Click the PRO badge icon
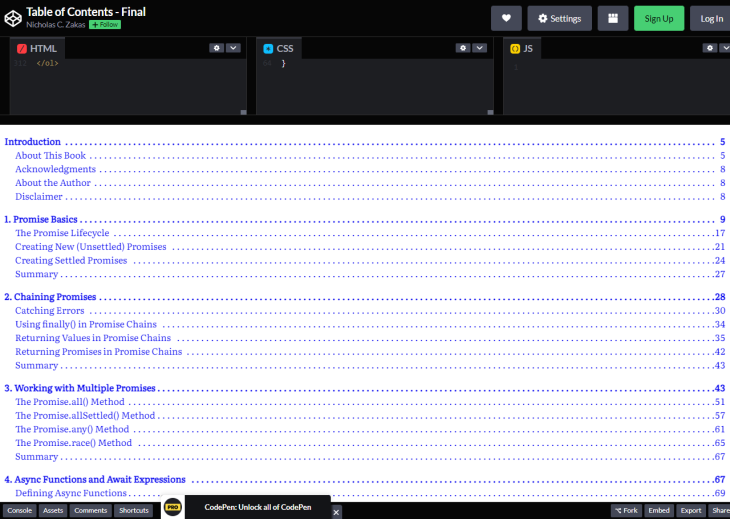This screenshot has width=730, height=519. tap(172, 508)
